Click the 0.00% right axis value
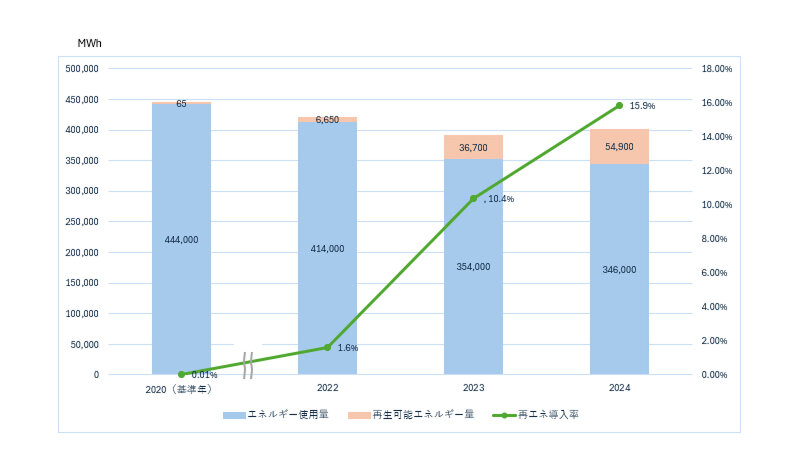The width and height of the screenshot is (800, 470). [714, 375]
